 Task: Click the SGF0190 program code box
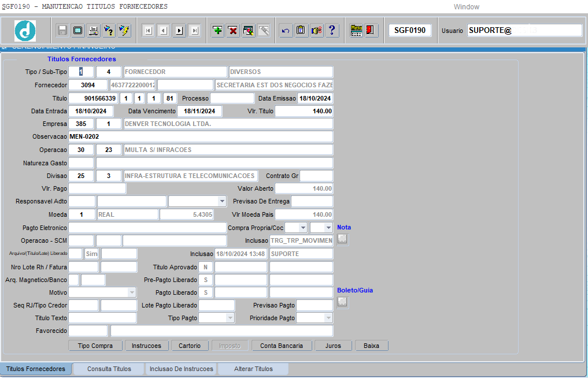[x=410, y=31]
